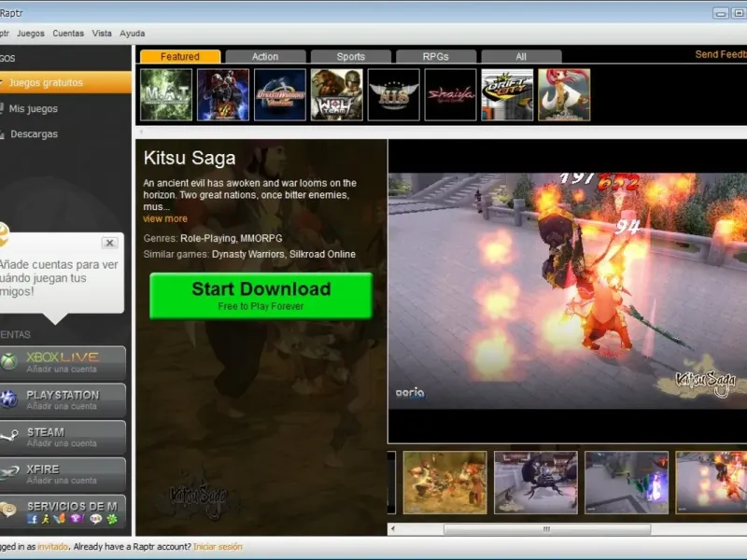The height and width of the screenshot is (560, 747).
Task: Open the NIS winged logo game icon
Action: pyautogui.click(x=393, y=94)
